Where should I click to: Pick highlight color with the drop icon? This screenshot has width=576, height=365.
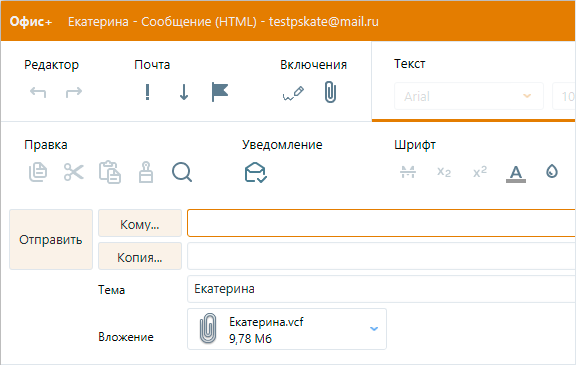click(x=552, y=171)
